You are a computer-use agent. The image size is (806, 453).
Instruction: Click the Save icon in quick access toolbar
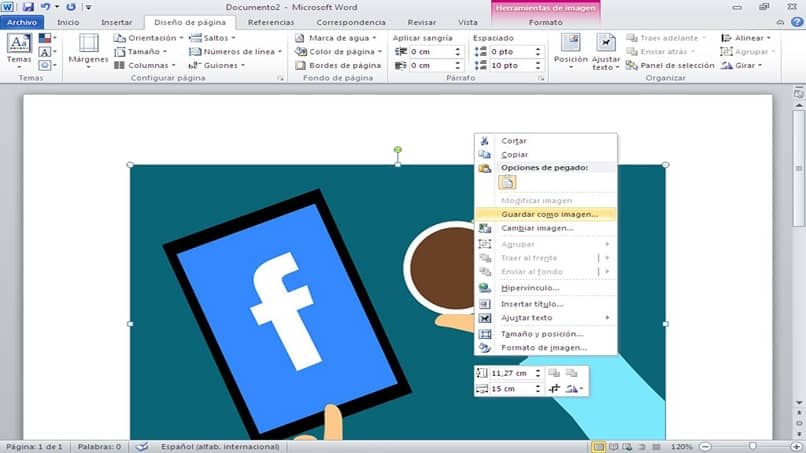(28, 7)
